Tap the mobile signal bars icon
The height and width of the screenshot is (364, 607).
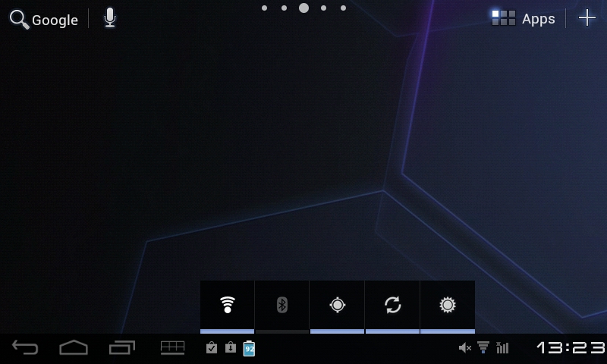click(x=502, y=348)
